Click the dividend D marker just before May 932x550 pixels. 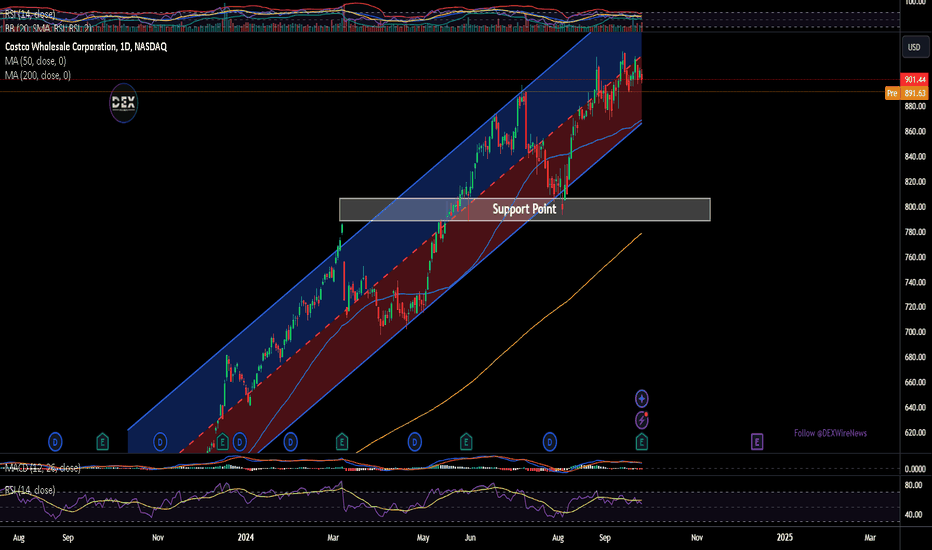click(415, 442)
